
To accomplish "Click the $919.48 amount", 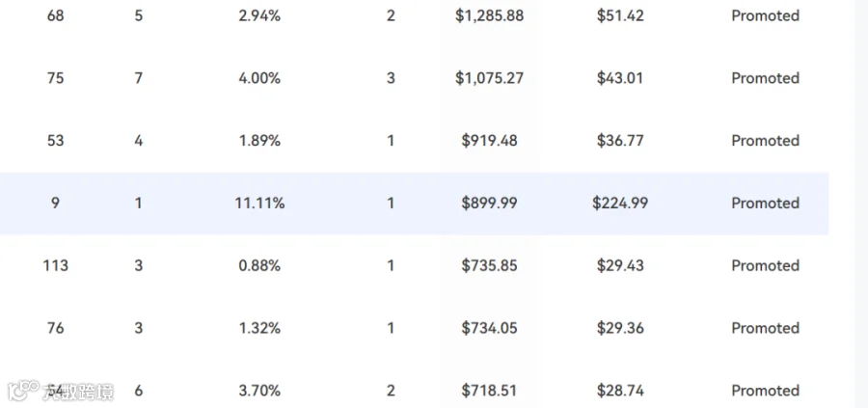I will (489, 141).
